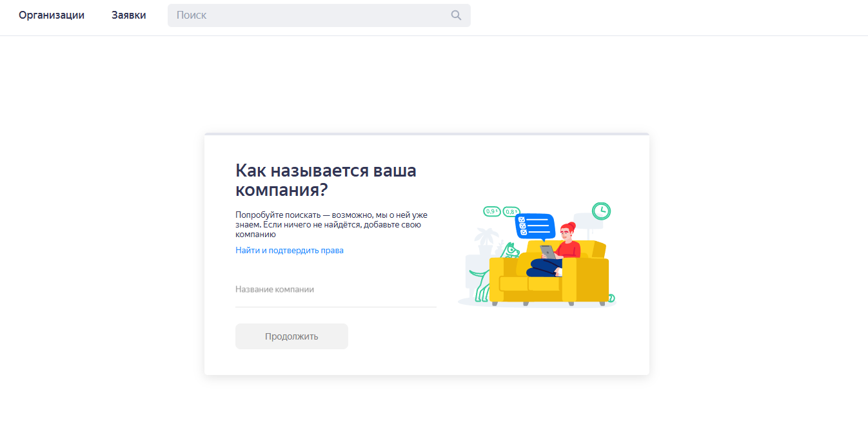Viewport: 868px width, 424px height.
Task: Click the 0,9 rating badge in the illustration
Action: coord(491,211)
